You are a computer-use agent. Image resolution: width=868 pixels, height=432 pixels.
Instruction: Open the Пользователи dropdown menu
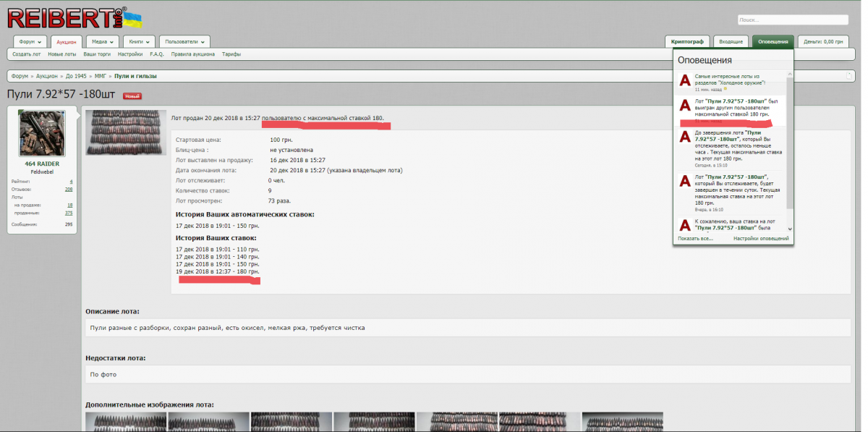[x=184, y=42]
